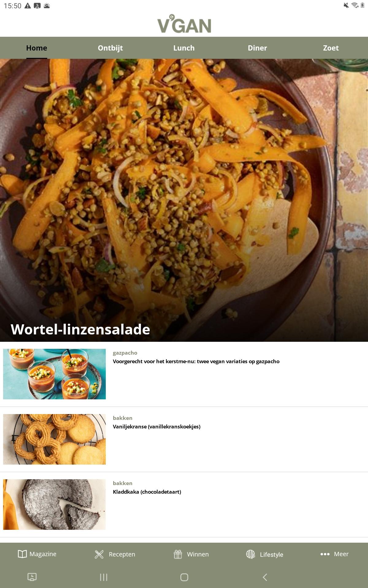Tap the Android home button
The width and height of the screenshot is (368, 588).
click(x=184, y=577)
